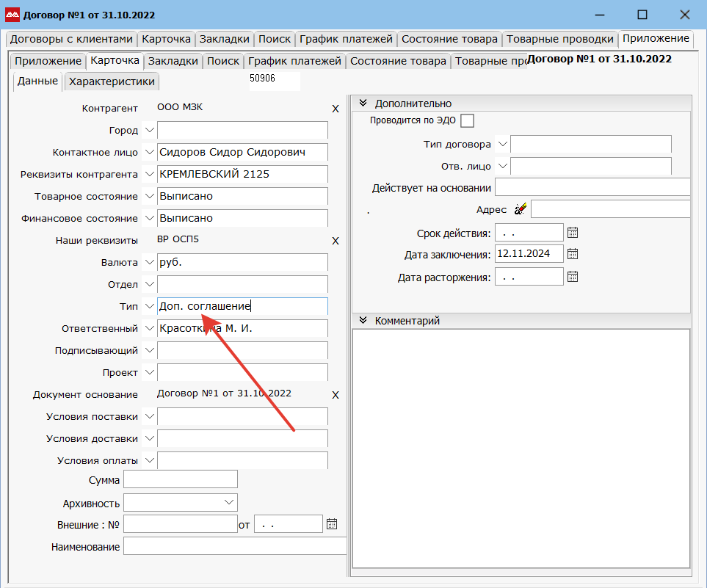This screenshot has height=588, width=707.
Task: Open the top-row Закладки tab
Action: coord(225,39)
